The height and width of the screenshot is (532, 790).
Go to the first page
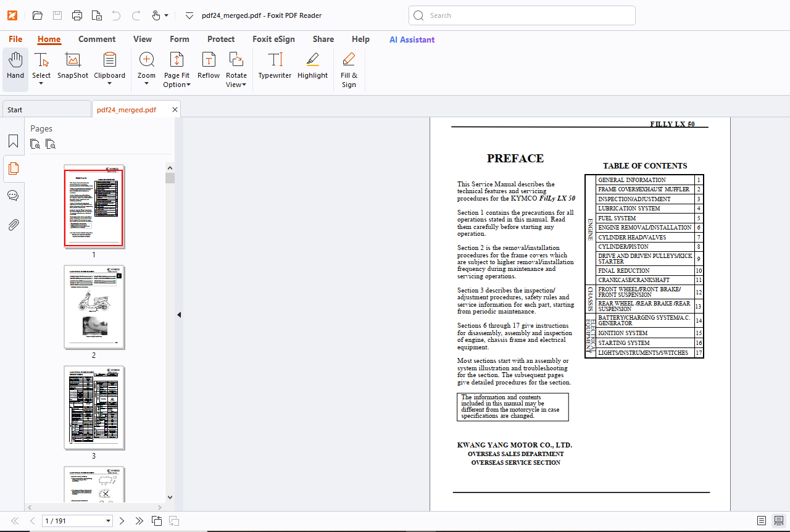[15, 521]
